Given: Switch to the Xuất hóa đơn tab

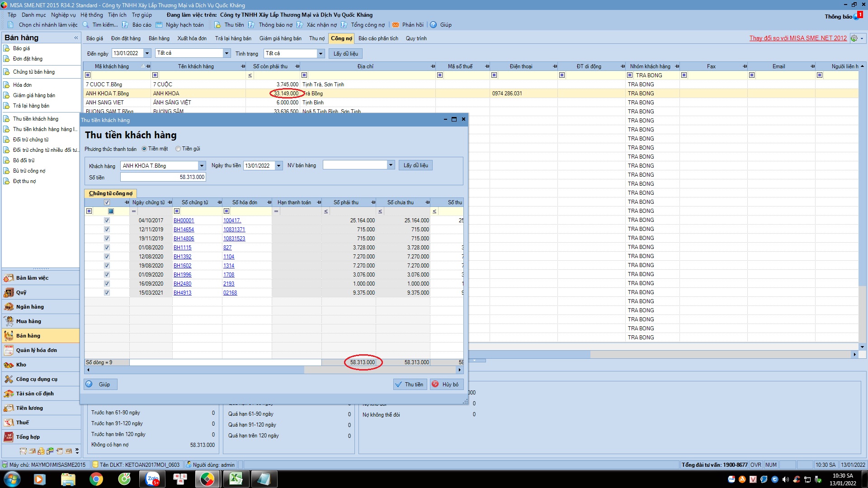Looking at the screenshot, I should click(x=192, y=38).
